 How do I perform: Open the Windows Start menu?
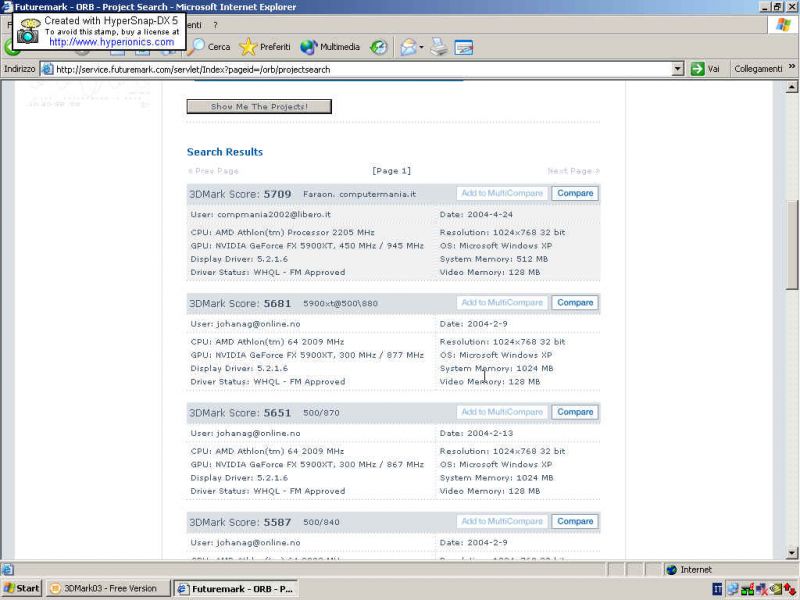pyautogui.click(x=21, y=589)
